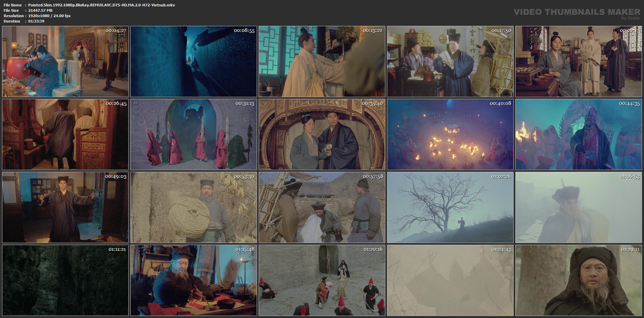Click the Duration label
The width and height of the screenshot is (644, 318).
click(x=12, y=21)
